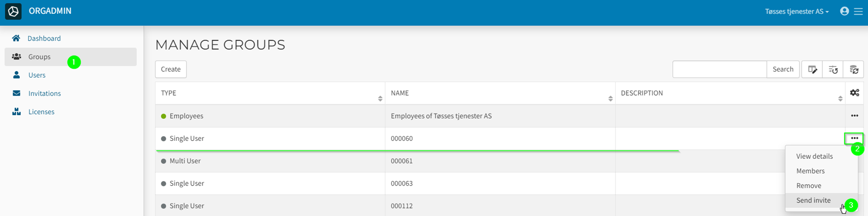
Task: Select View details menu entry
Action: [x=814, y=156]
